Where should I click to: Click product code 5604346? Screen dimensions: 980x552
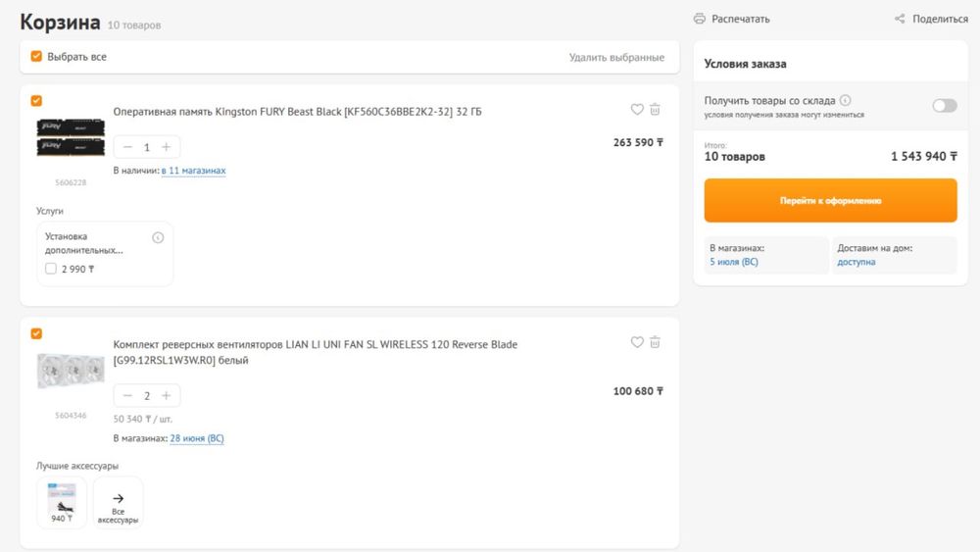tap(71, 415)
